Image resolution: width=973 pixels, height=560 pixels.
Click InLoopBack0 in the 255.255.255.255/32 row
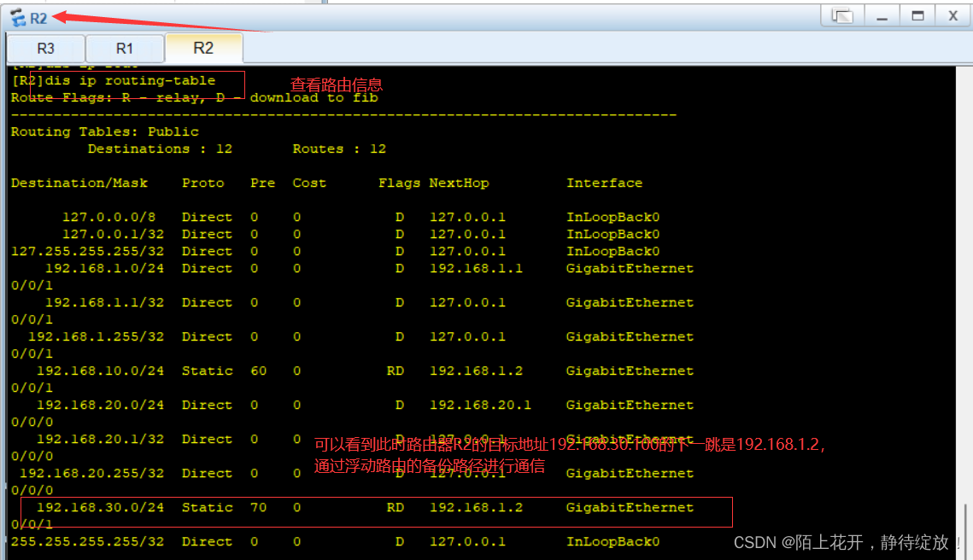[613, 541]
